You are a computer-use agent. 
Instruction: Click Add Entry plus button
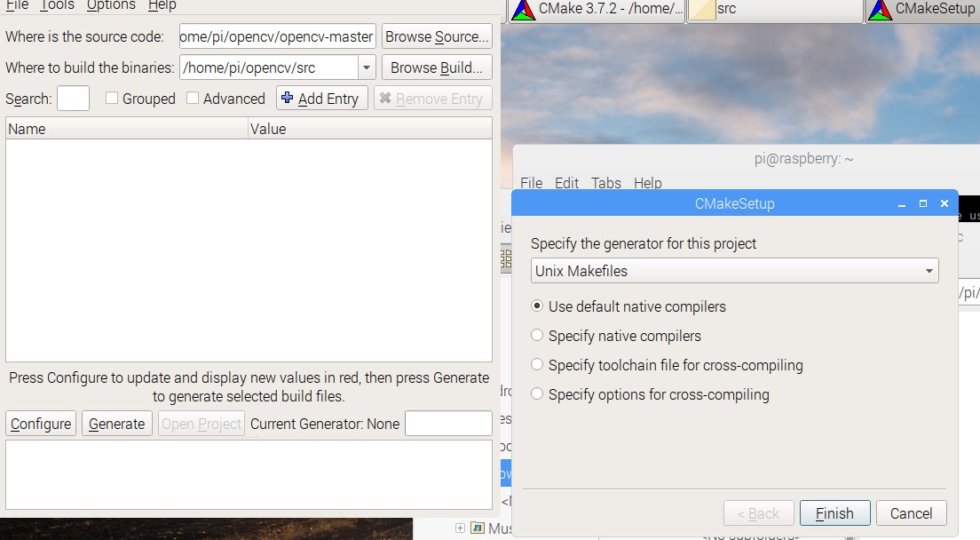tap(322, 99)
